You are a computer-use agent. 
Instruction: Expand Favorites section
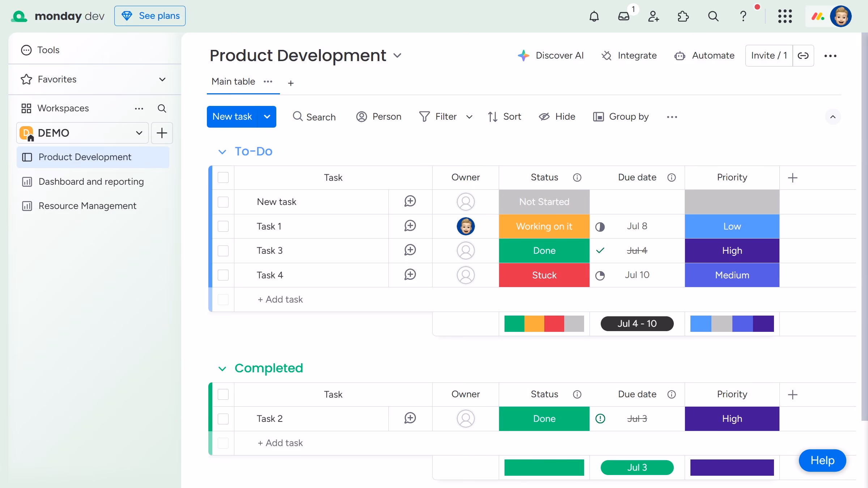point(162,79)
